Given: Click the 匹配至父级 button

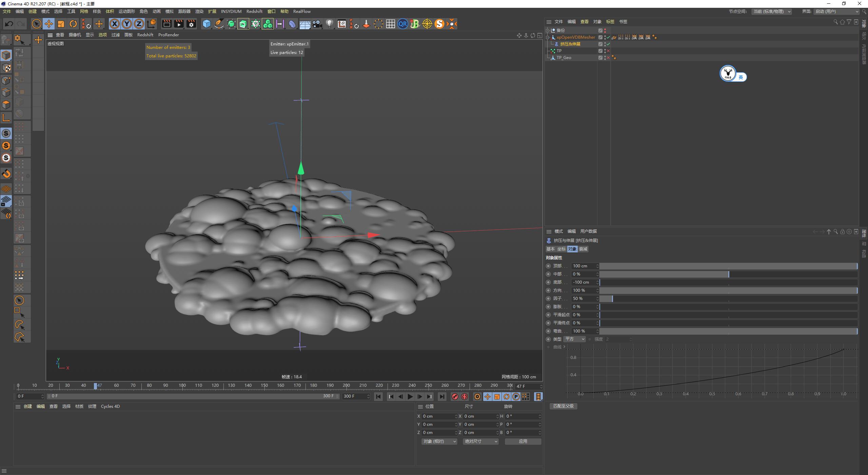Looking at the screenshot, I should tap(563, 406).
